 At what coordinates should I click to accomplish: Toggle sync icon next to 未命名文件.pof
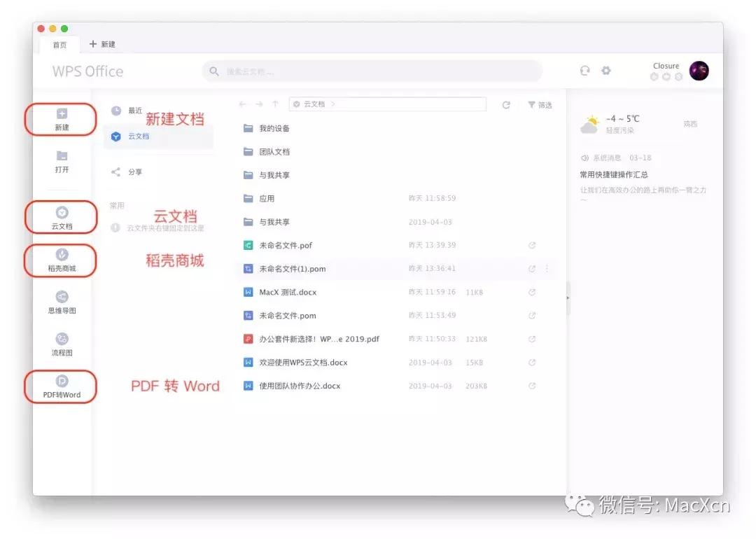[531, 245]
